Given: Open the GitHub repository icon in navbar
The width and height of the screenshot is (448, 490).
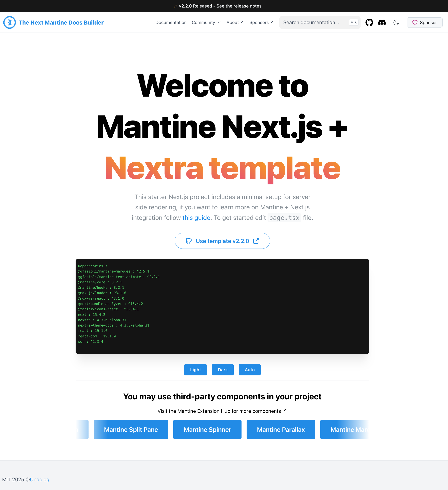Looking at the screenshot, I should (x=369, y=22).
